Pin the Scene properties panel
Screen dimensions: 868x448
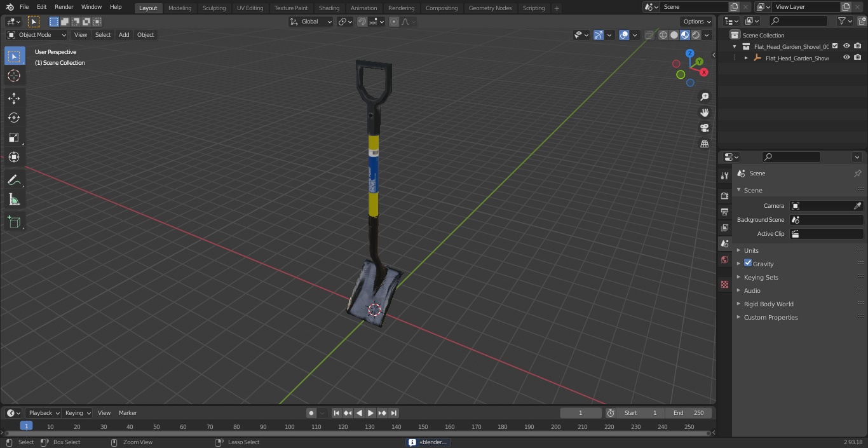tap(857, 173)
